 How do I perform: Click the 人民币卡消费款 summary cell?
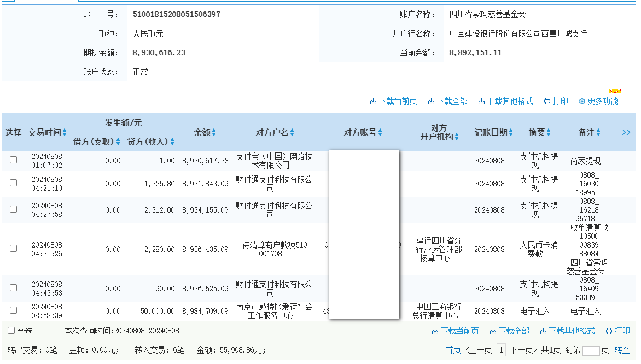[538, 249]
